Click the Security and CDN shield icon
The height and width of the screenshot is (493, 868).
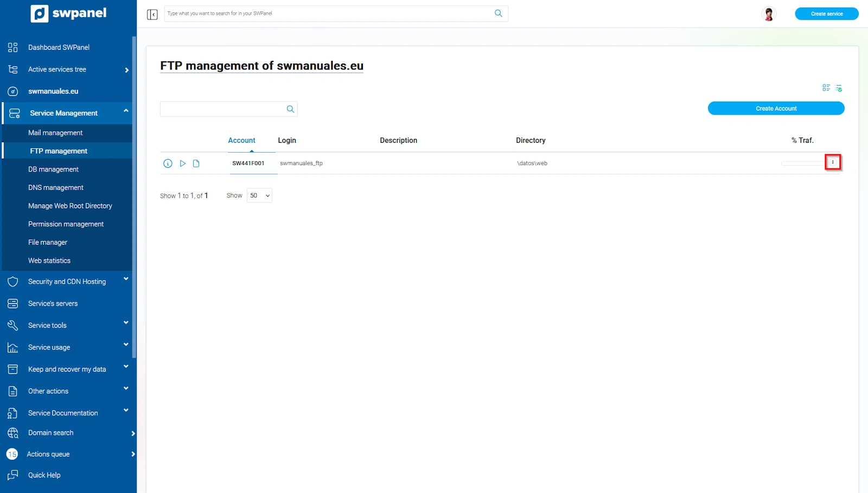coord(13,282)
